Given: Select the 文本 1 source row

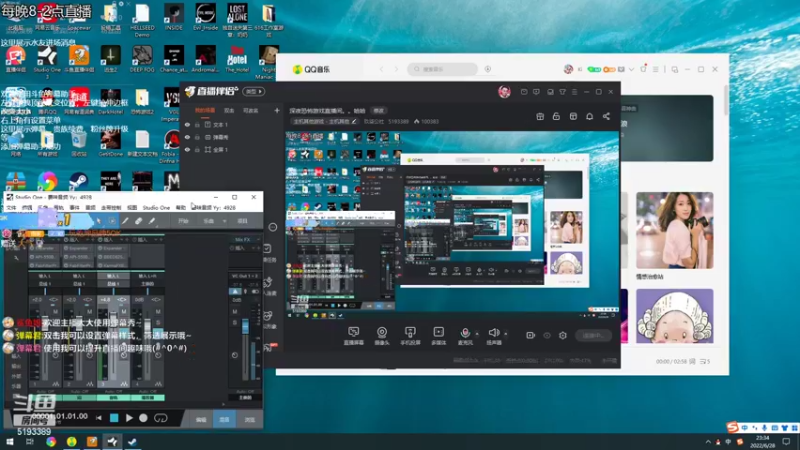Looking at the screenshot, I should tap(232, 124).
